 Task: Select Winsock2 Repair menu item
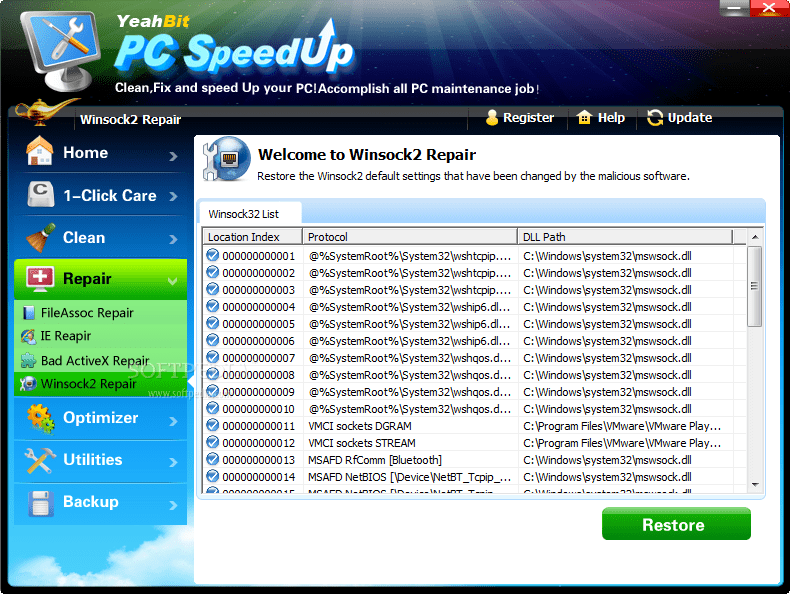(101, 384)
